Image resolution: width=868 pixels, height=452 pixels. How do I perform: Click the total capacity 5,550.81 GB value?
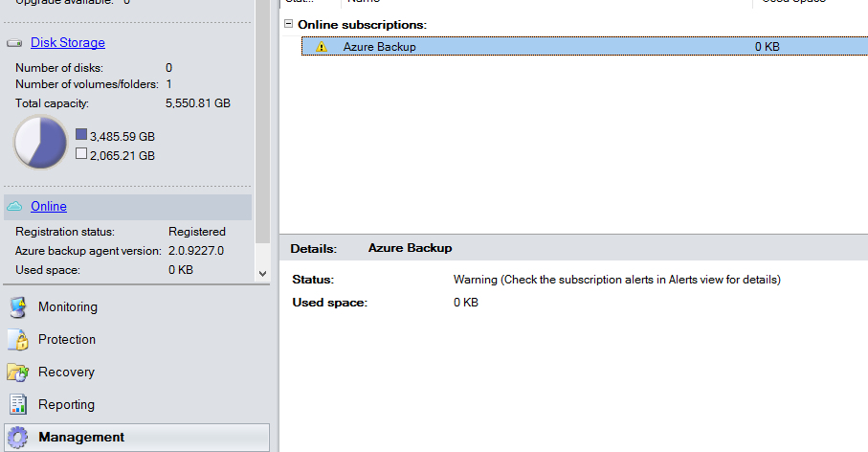pos(198,103)
